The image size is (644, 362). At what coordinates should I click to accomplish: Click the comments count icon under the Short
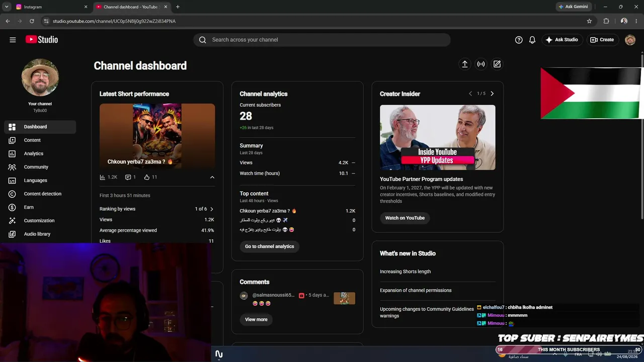128,177
